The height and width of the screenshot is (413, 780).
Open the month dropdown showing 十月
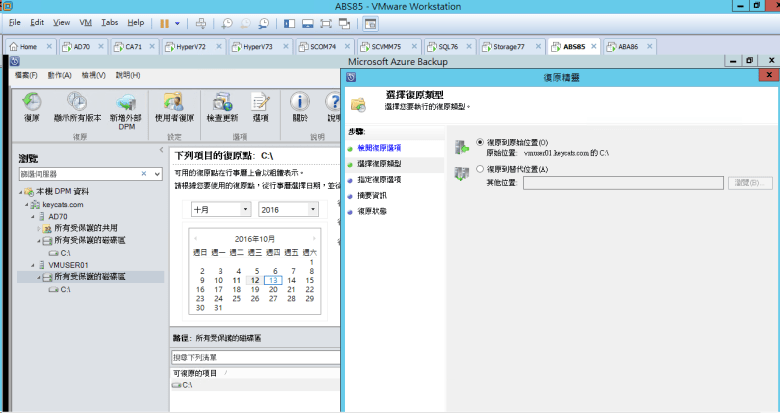pyautogui.click(x=219, y=209)
